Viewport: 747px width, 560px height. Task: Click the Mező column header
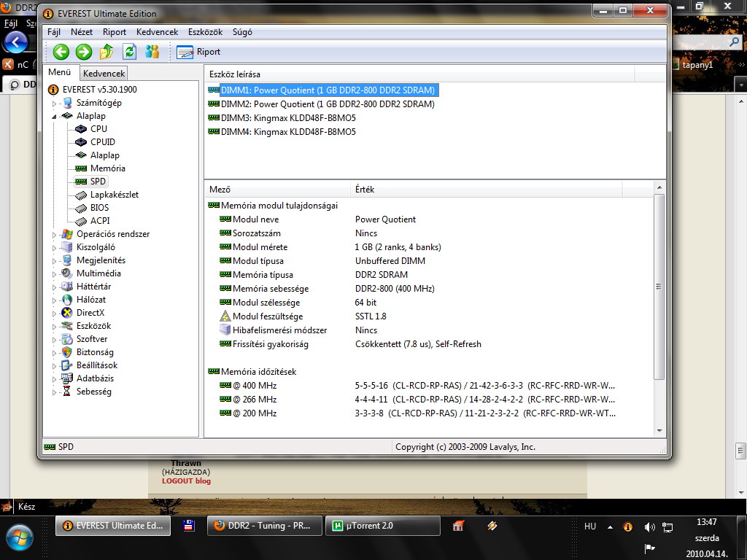point(278,190)
